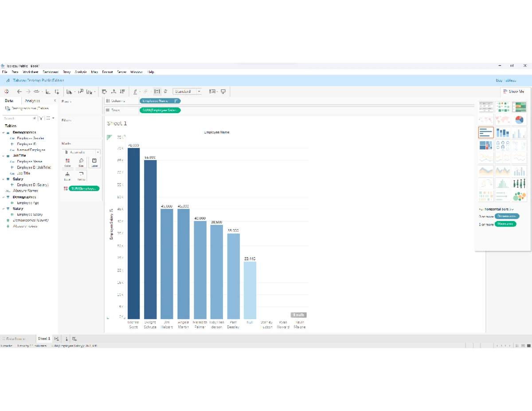Screen dimensions: 532x411
Task: Click the New Story tab icon at bottom
Action: coord(74,339)
